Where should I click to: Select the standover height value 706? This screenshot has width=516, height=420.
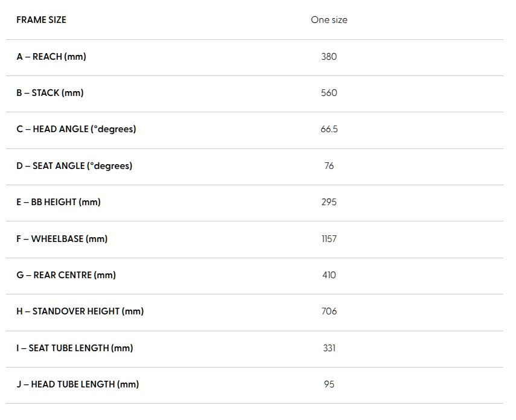point(329,311)
